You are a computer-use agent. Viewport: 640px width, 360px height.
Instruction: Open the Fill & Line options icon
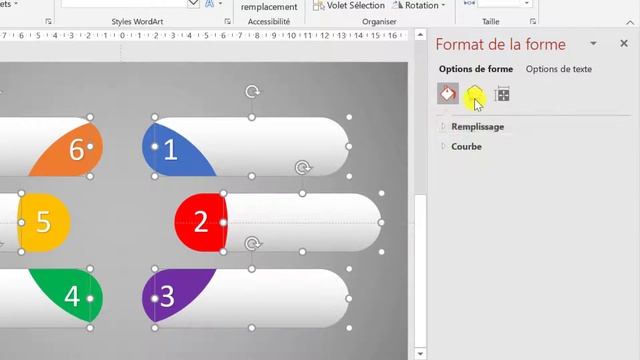pos(448,94)
